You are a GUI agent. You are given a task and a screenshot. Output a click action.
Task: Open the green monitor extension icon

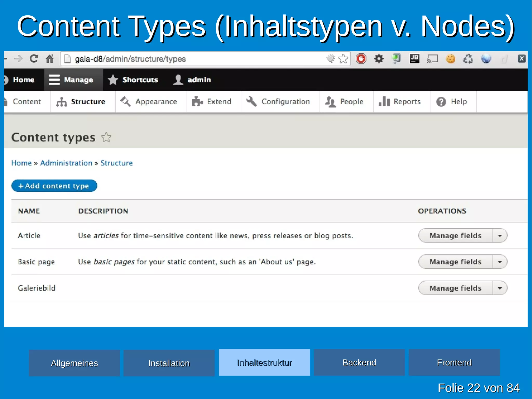click(396, 59)
